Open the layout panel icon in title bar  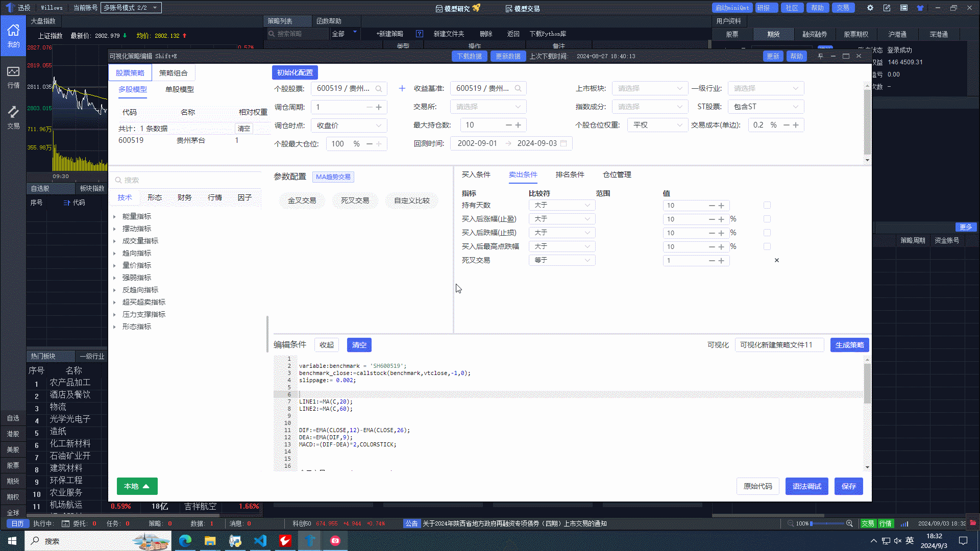904,8
